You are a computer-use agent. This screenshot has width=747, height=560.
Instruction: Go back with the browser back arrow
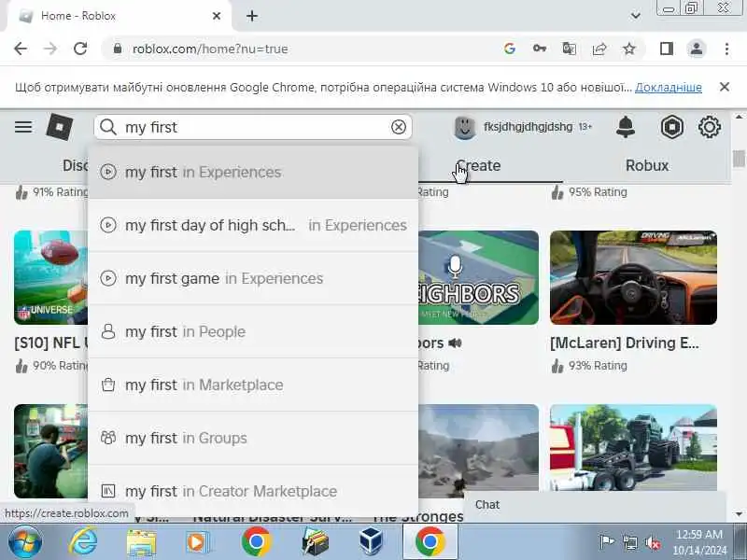[21, 49]
